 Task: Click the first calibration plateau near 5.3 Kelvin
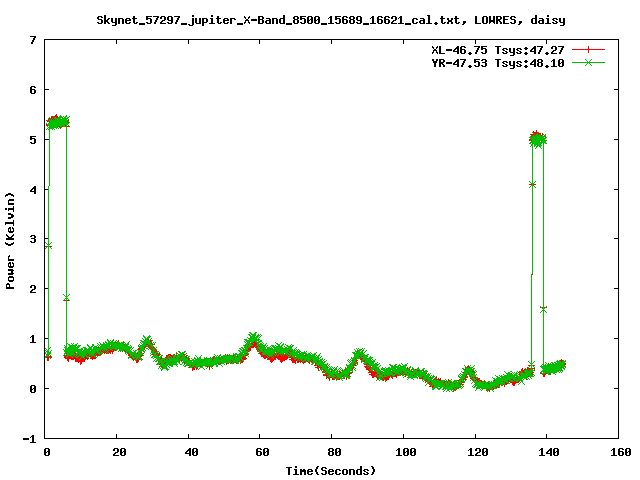pos(58,122)
